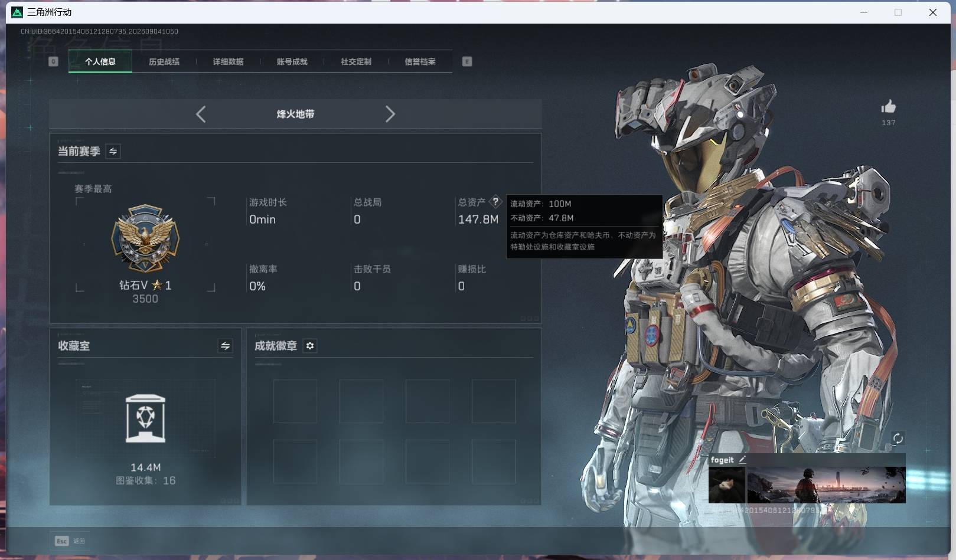Screen dimensions: 956x560
Task: Select the 社交定制 tab
Action: (x=356, y=61)
